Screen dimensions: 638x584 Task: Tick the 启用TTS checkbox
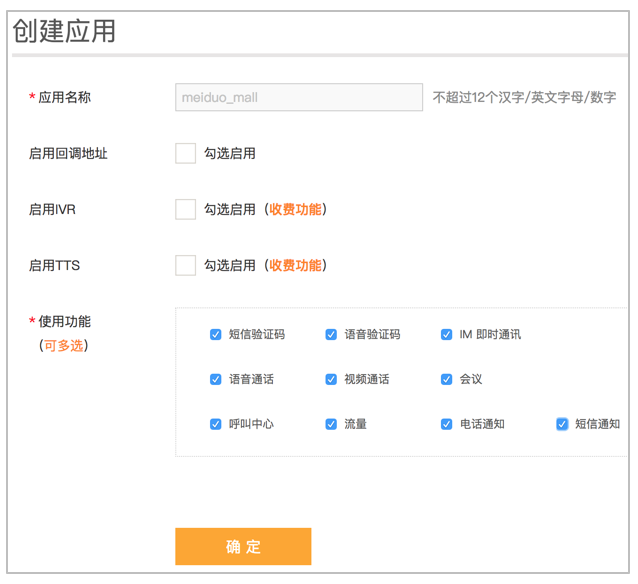[185, 265]
